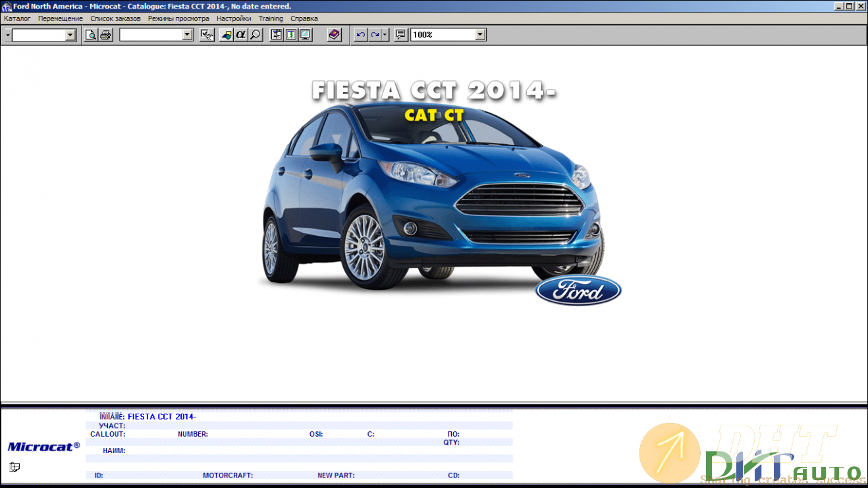Click the FIESTA CCT 2014- model text
The image size is (868, 488).
(x=161, y=416)
